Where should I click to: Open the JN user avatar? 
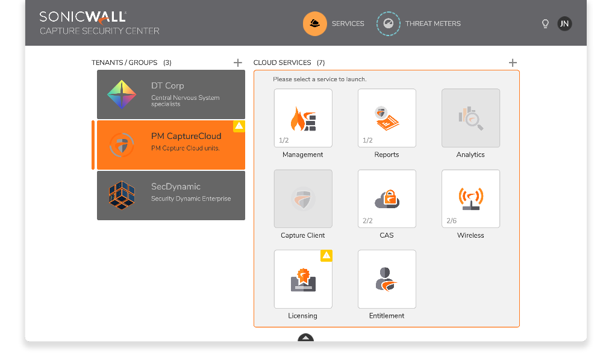coord(564,23)
